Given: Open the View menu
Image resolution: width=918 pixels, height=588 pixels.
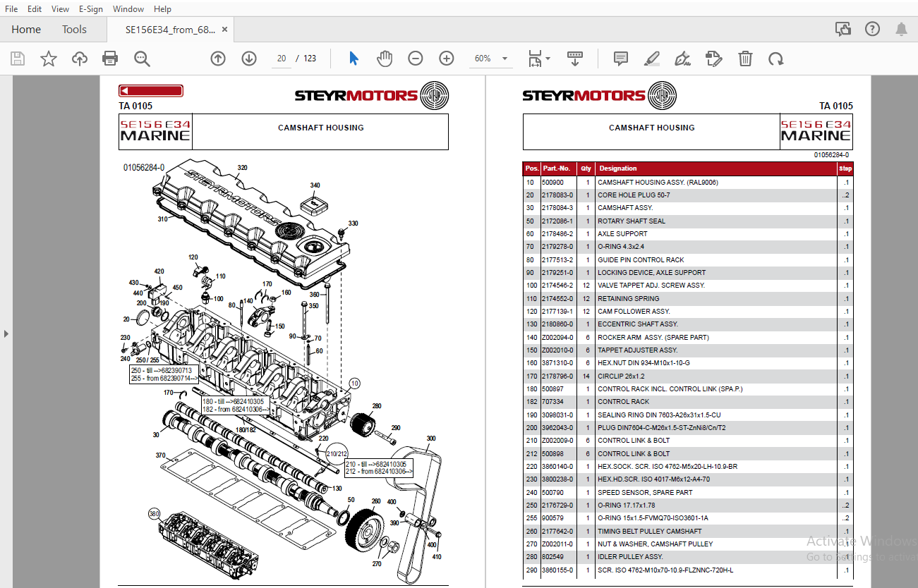Looking at the screenshot, I should (61, 8).
